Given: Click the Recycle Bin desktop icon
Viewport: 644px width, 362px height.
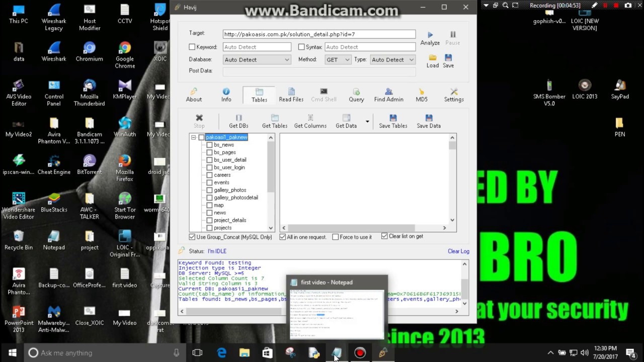Looking at the screenshot, I should click(x=19, y=240).
